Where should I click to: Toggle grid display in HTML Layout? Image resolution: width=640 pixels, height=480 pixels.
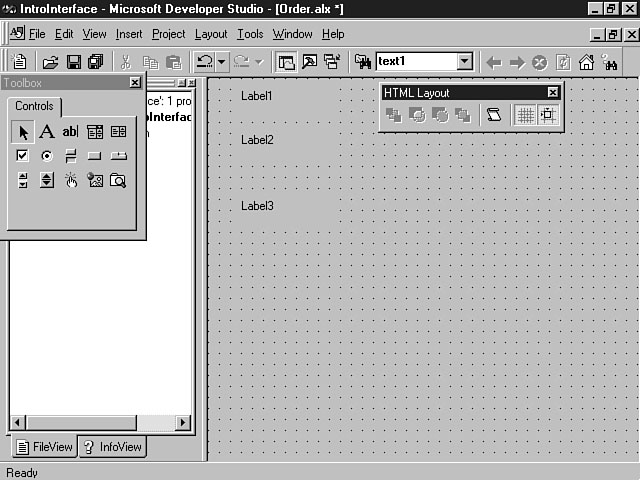524,115
